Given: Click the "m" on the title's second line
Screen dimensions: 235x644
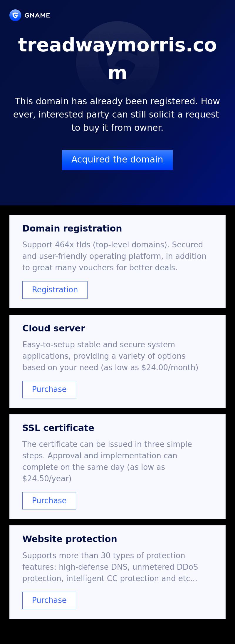Looking at the screenshot, I should [117, 73].
